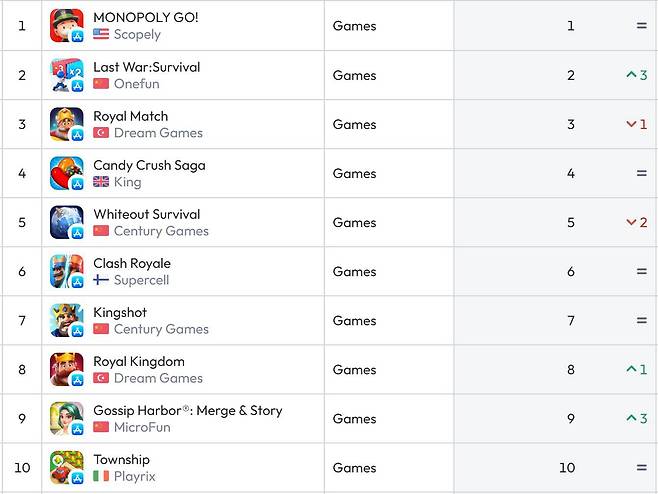Click the Last War:Survival app icon
Image resolution: width=658 pixels, height=494 pixels.
click(67, 75)
